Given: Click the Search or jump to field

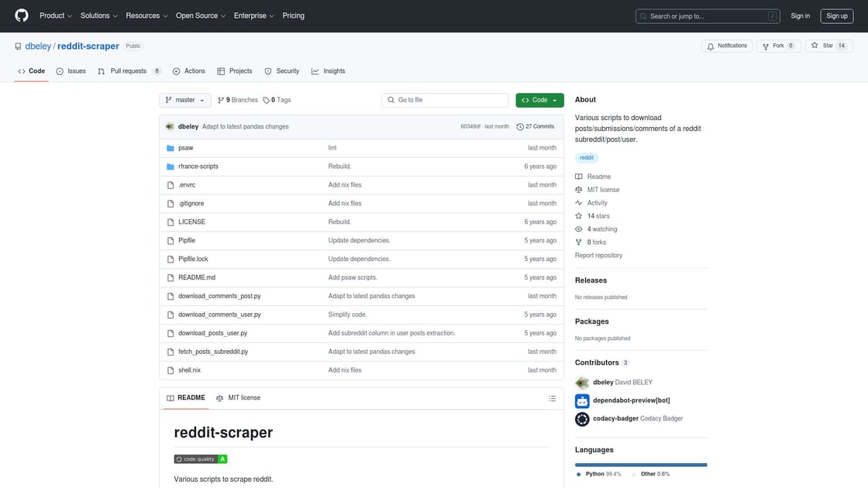Looking at the screenshot, I should click(708, 16).
